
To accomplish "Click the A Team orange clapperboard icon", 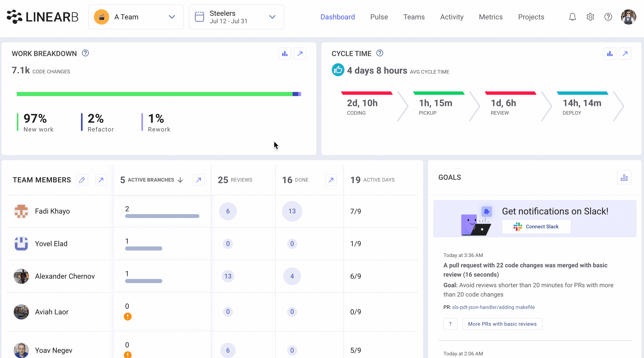I will pyautogui.click(x=101, y=17).
